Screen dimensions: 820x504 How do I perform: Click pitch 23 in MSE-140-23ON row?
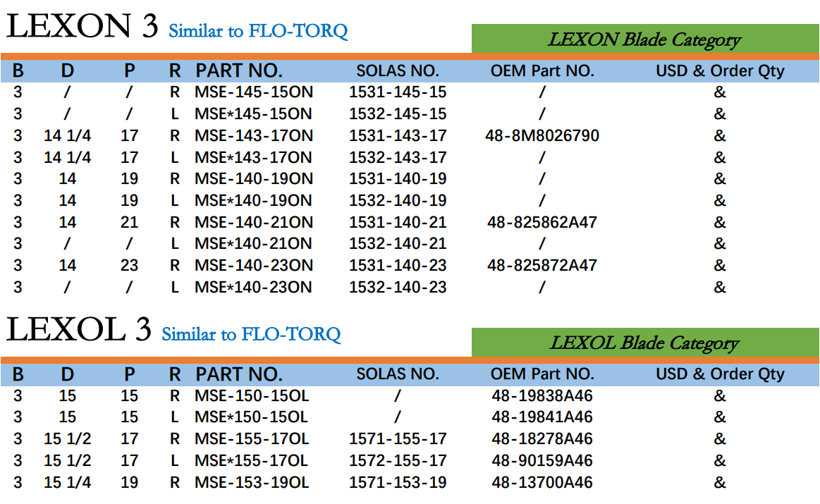point(129,266)
